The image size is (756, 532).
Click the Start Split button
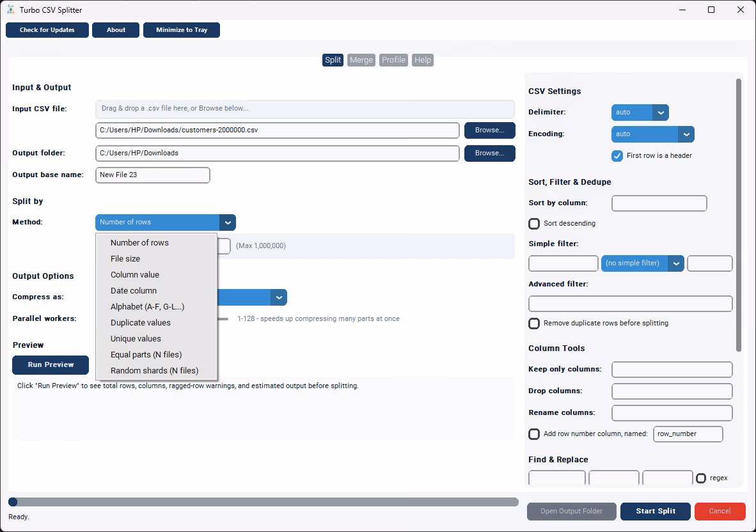tap(655, 512)
